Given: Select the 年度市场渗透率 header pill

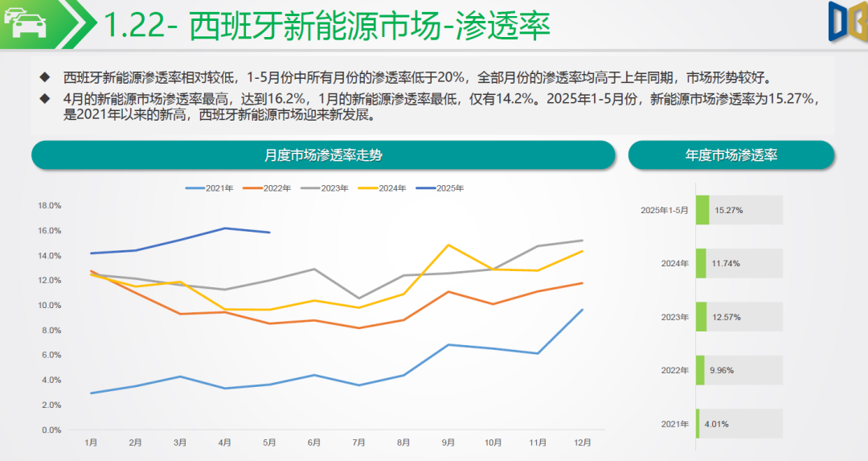Looking at the screenshot, I should (731, 155).
